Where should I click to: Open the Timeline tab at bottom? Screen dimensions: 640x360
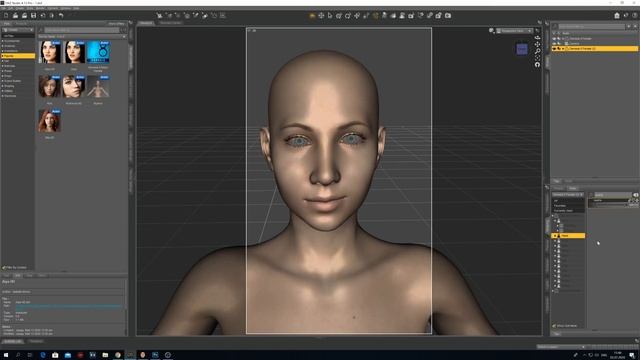(x=36, y=341)
